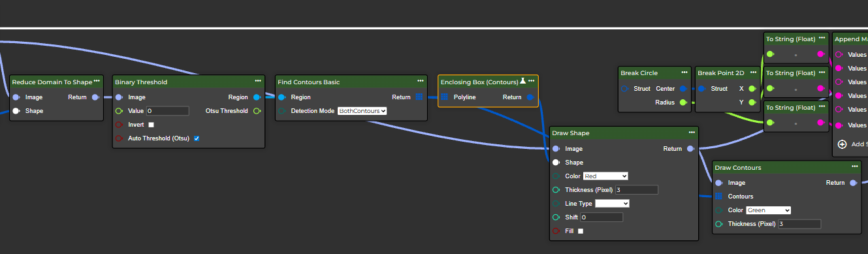The height and width of the screenshot is (254, 868).
Task: Click Image input port of Draw Shape
Action: 556,149
